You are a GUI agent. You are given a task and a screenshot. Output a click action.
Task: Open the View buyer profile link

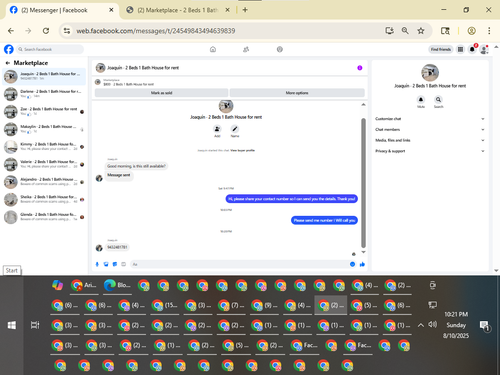click(242, 150)
